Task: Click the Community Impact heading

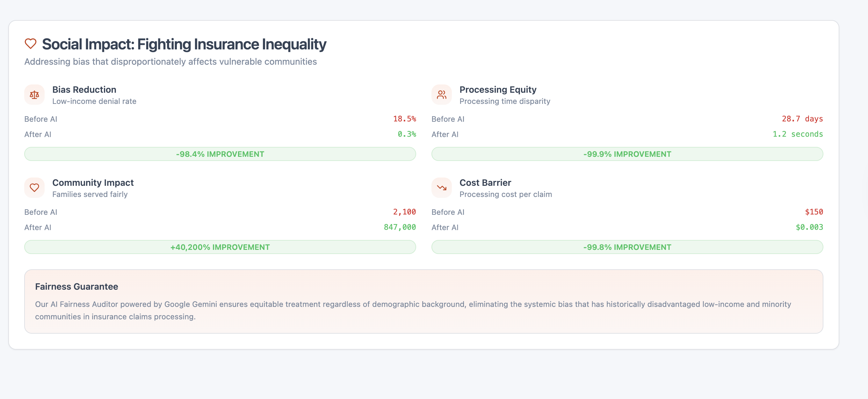Action: tap(93, 183)
